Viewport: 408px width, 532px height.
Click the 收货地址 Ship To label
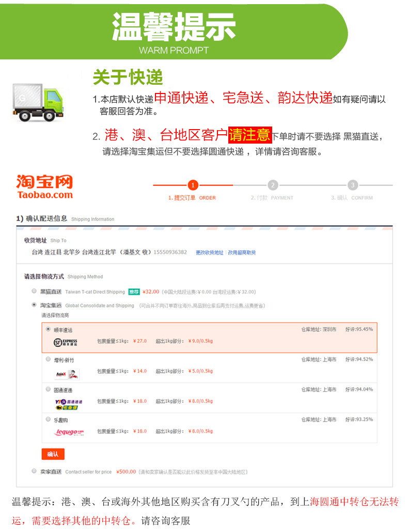45,240
